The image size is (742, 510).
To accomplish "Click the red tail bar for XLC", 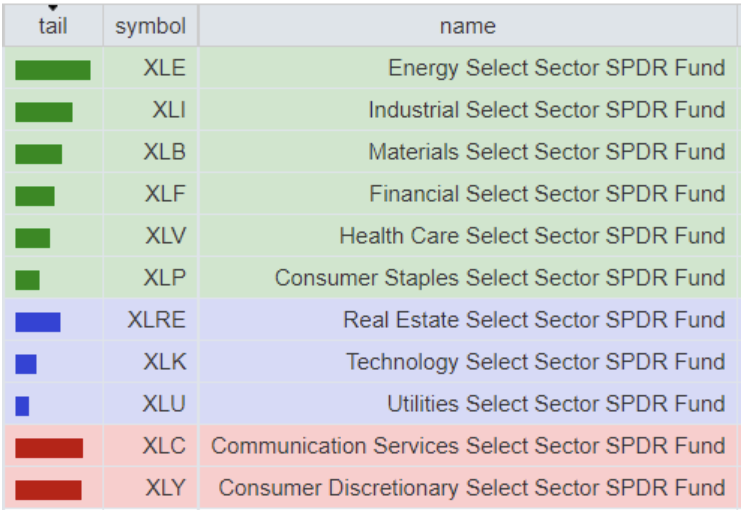I will (x=49, y=448).
